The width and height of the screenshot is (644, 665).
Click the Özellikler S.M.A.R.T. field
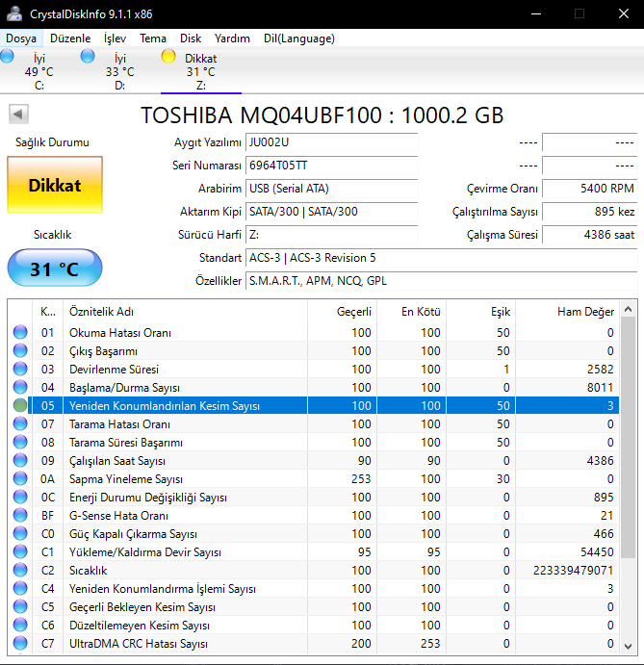(442, 281)
